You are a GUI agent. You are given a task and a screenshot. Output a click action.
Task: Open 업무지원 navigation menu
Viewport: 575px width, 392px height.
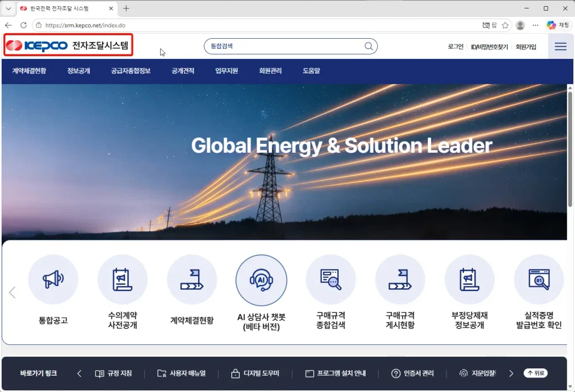coord(227,71)
